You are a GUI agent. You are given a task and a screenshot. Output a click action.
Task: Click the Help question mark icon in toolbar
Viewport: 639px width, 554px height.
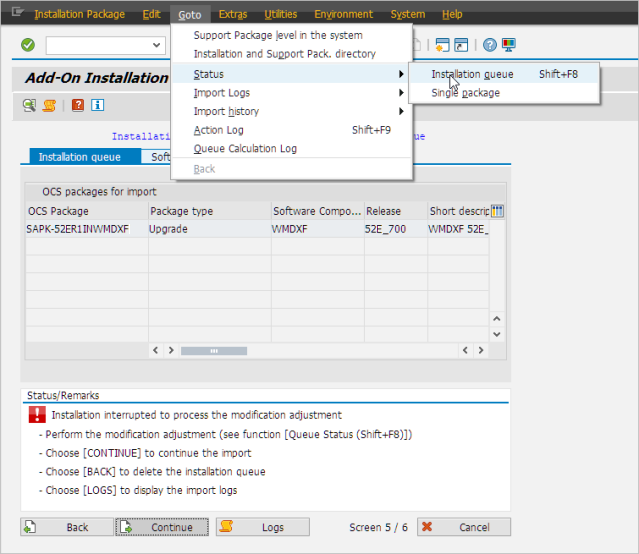tap(489, 45)
